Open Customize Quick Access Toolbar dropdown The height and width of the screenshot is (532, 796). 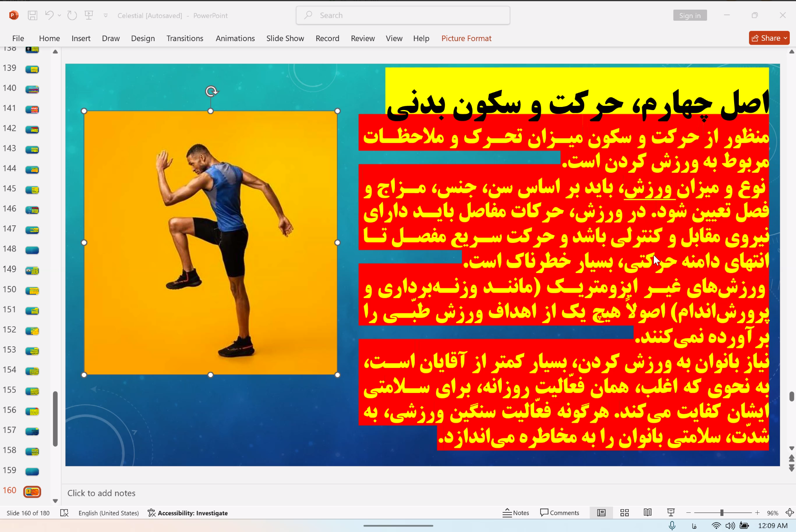105,15
